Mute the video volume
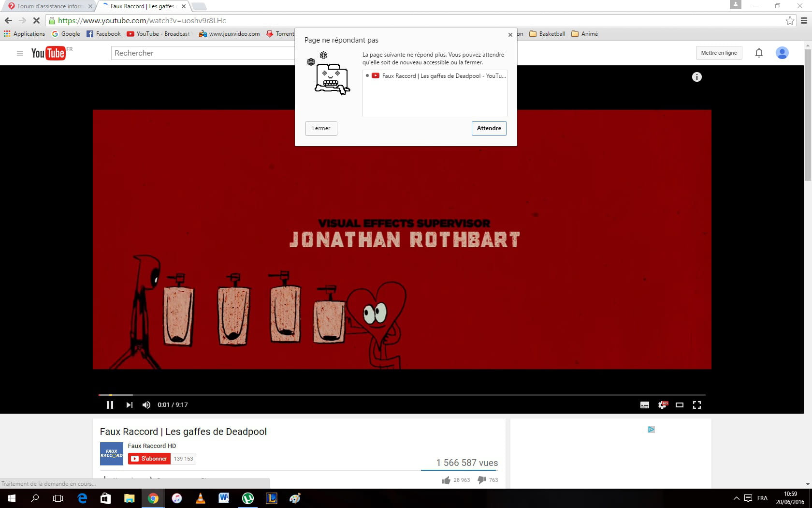This screenshot has height=508, width=812. tap(146, 405)
